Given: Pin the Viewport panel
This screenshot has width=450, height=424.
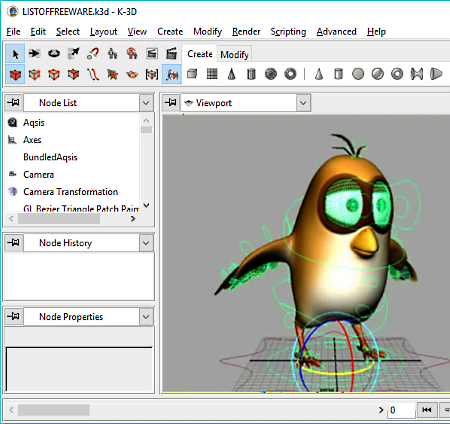Looking at the screenshot, I should click(x=171, y=102).
